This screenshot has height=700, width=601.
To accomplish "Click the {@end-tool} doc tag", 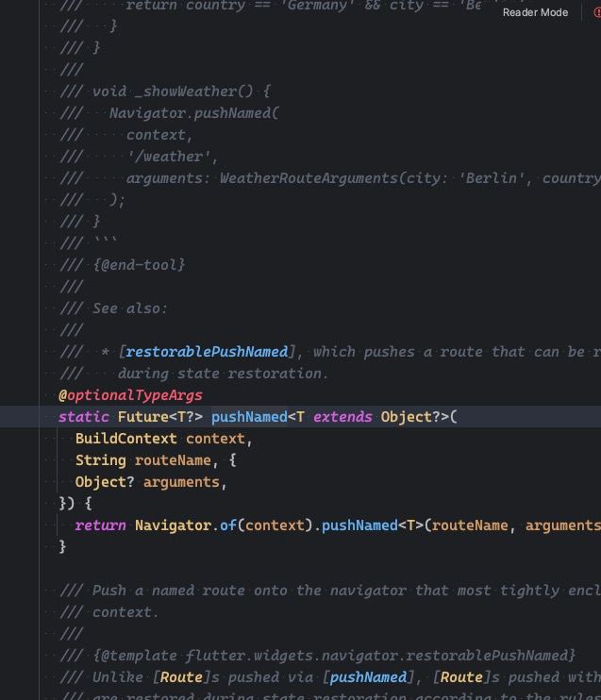I will tap(139, 265).
